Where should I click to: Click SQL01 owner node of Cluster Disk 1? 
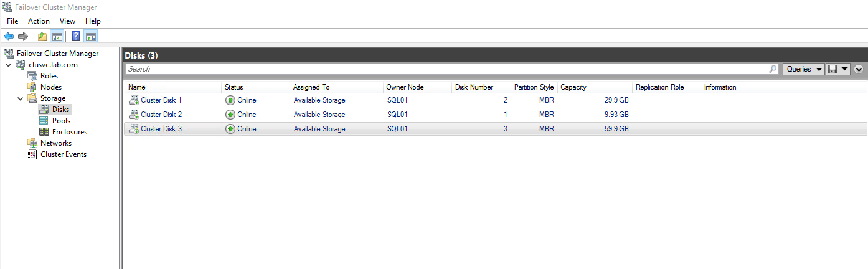click(x=397, y=100)
